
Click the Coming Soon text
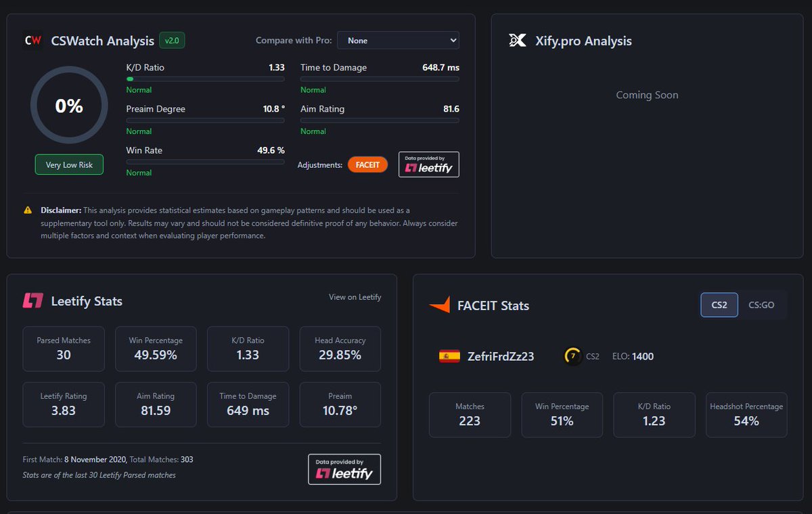coord(647,95)
